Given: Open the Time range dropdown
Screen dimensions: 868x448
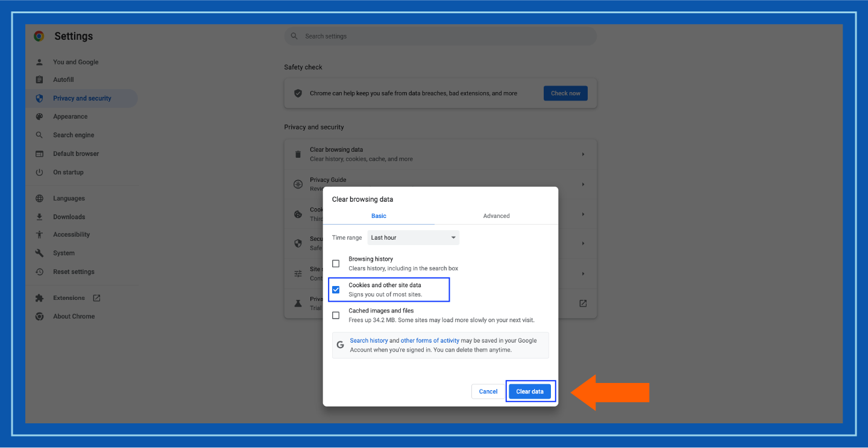Looking at the screenshot, I should coord(413,237).
